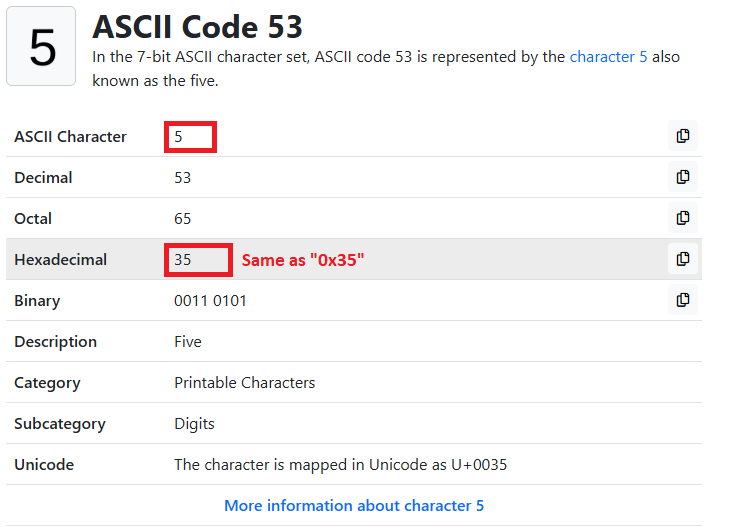Click the highlighted ASCII Character value 5

pyautogui.click(x=190, y=137)
